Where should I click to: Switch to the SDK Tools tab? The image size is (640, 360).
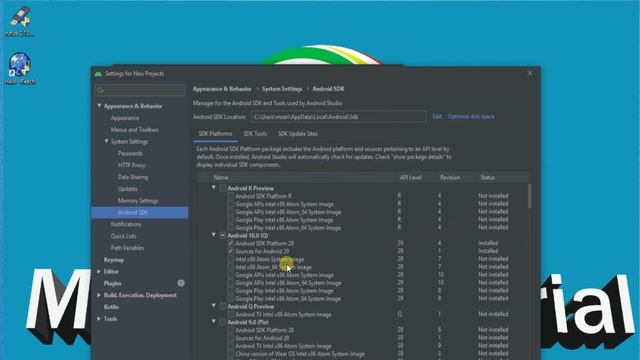click(255, 134)
